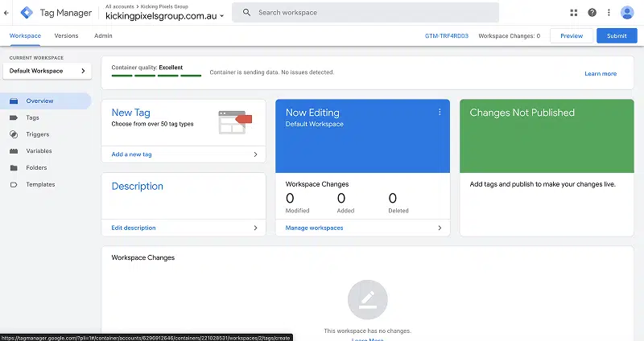Viewport: 644px width, 341px height.
Task: Open Now Editing card three-dot menu
Action: pyautogui.click(x=440, y=112)
